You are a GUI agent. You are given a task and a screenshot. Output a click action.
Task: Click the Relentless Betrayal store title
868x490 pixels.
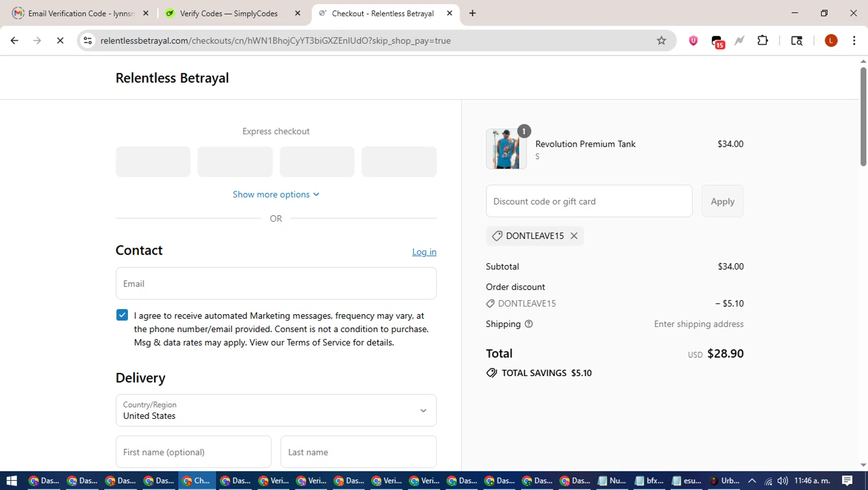tap(172, 78)
